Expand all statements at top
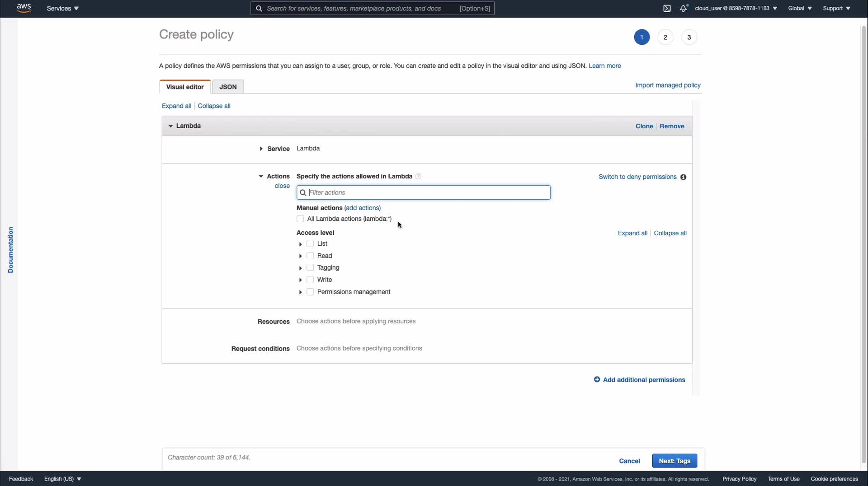 176,106
